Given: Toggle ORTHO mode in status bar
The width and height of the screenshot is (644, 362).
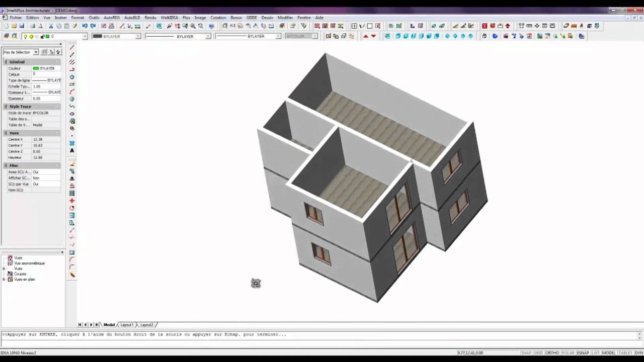Looking at the screenshot, I should tap(552, 353).
